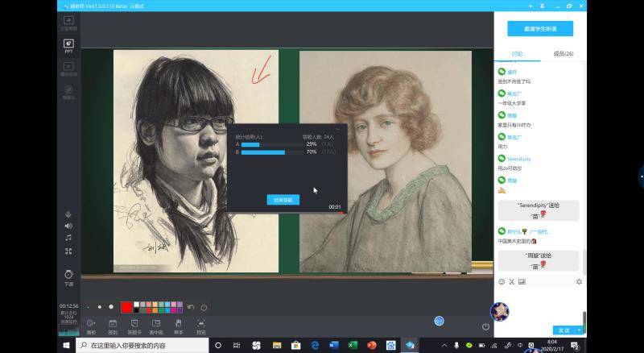Open dropdown arrow next to 发送 button

click(x=580, y=330)
